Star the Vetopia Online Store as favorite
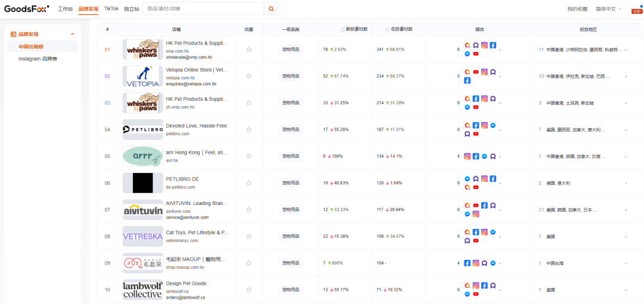644x304 pixels. [x=249, y=76]
